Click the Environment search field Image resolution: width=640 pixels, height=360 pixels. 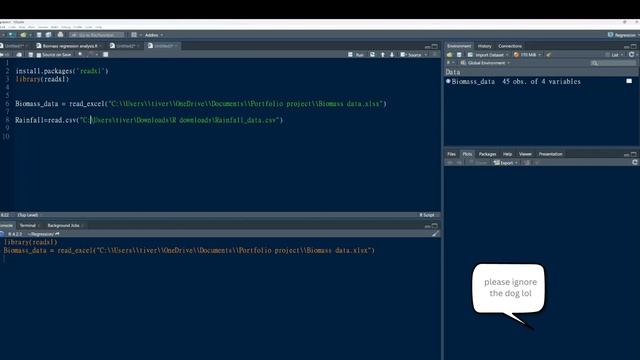tap(613, 63)
